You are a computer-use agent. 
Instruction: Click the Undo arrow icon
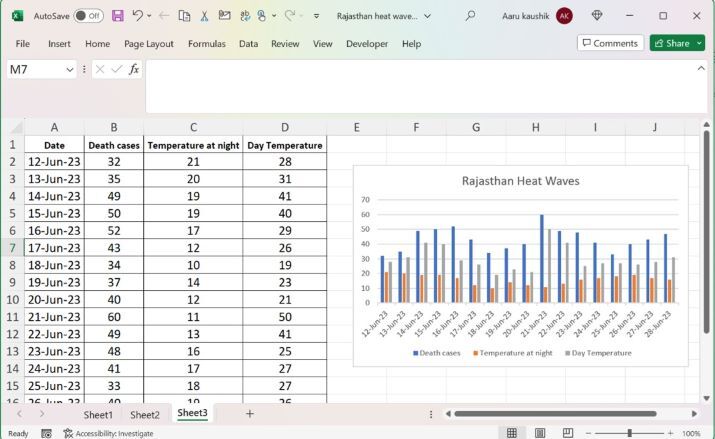(137, 15)
